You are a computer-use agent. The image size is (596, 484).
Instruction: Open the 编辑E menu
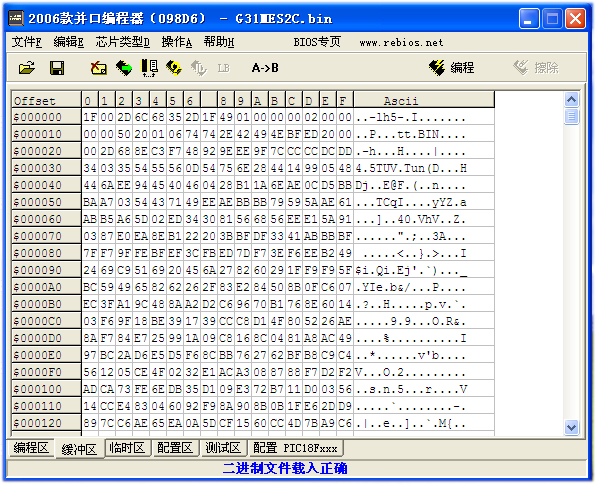[x=68, y=42]
